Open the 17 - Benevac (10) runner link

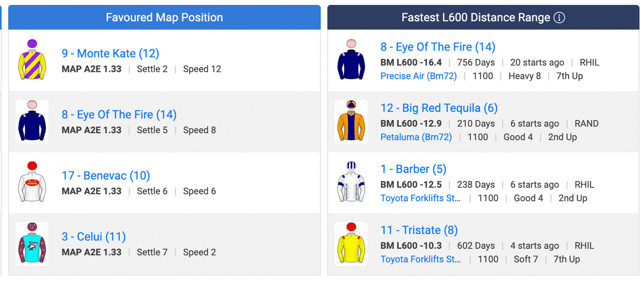point(106,175)
